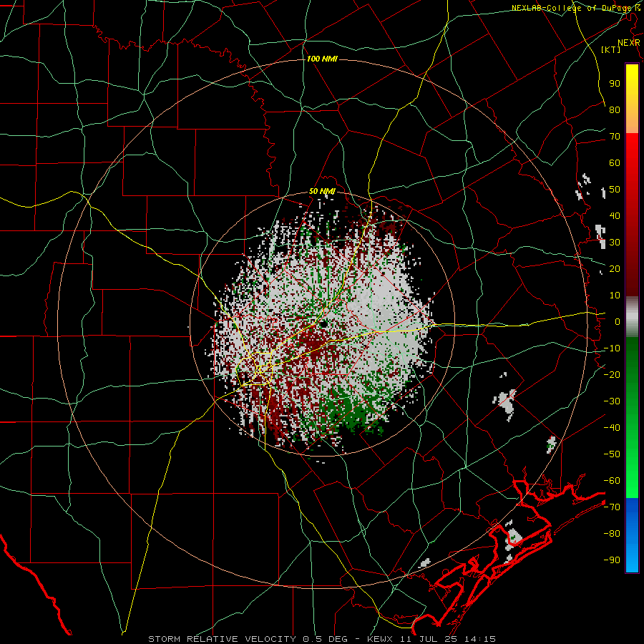
Task: Click the '-60' value on velocity scale
Action: (612, 481)
